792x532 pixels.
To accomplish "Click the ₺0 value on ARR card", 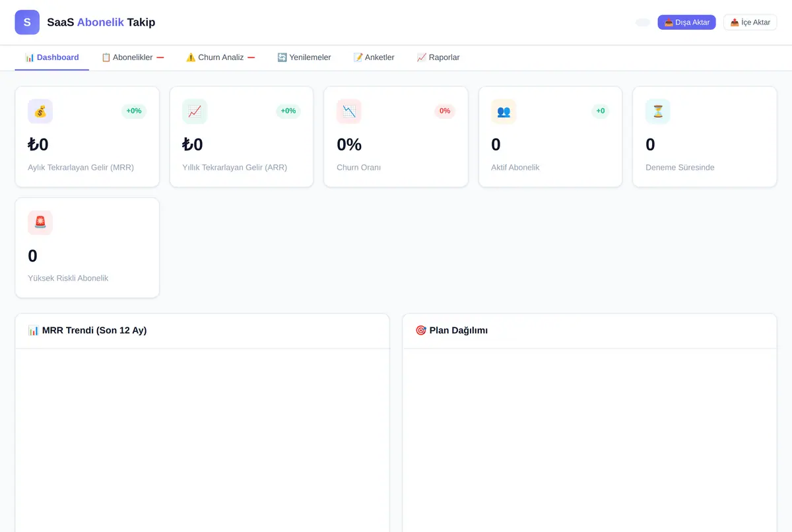I will tap(193, 145).
